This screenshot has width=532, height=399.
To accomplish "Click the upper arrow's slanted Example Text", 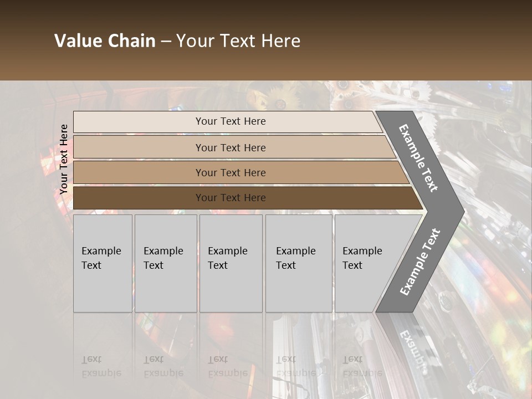I will pyautogui.click(x=419, y=158).
